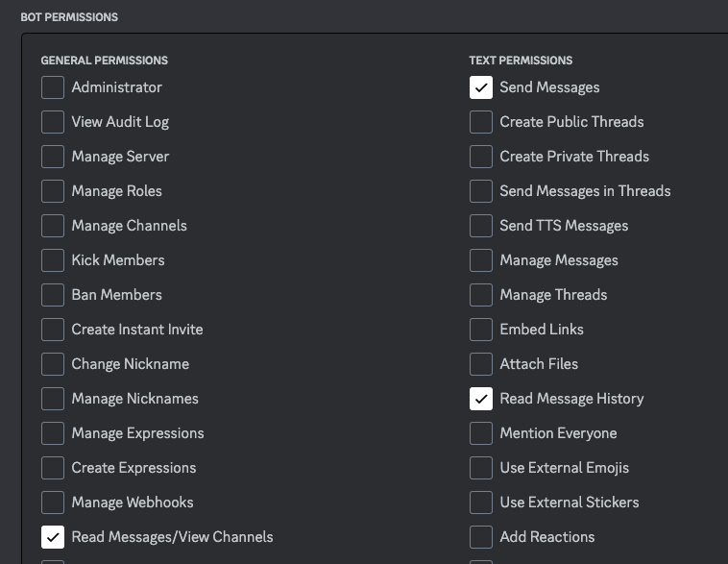Check the Manage Webhooks permission
This screenshot has height=564, width=728.
[x=53, y=503]
